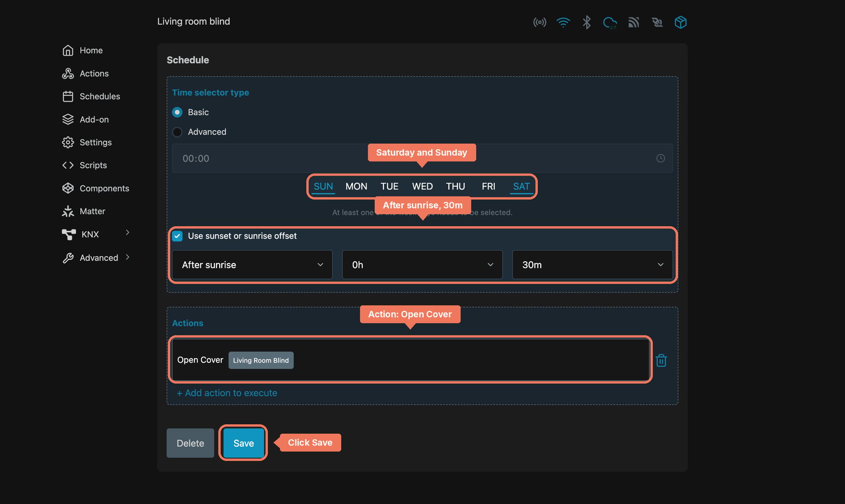Click the Components icon in sidebar
Screen dimensions: 845x504
click(x=68, y=188)
